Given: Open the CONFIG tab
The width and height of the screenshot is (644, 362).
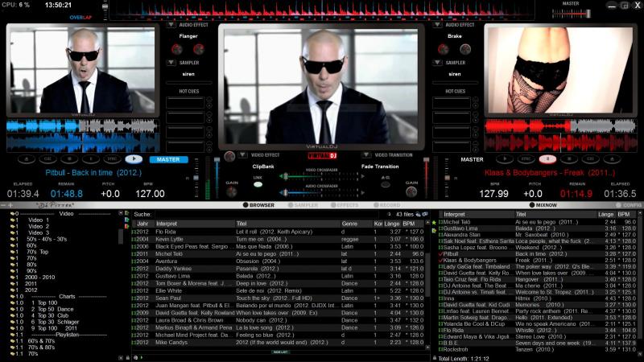Looking at the screenshot, I should (628, 205).
